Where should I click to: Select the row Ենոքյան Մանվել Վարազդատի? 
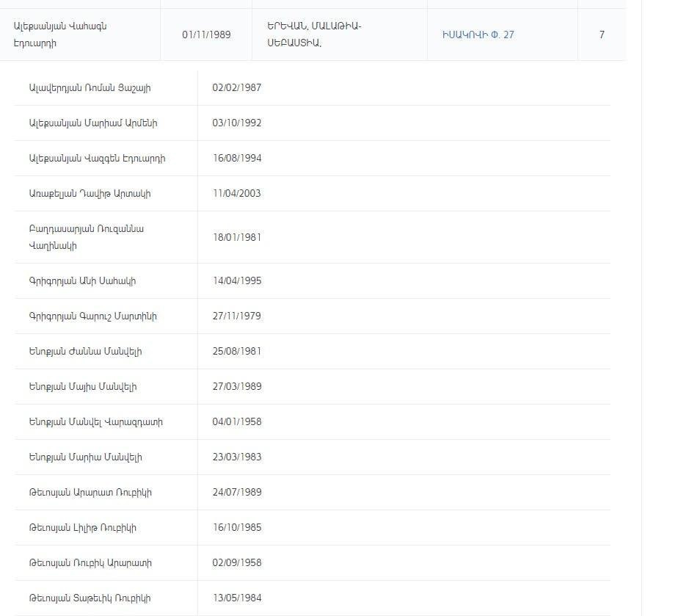coord(313,421)
